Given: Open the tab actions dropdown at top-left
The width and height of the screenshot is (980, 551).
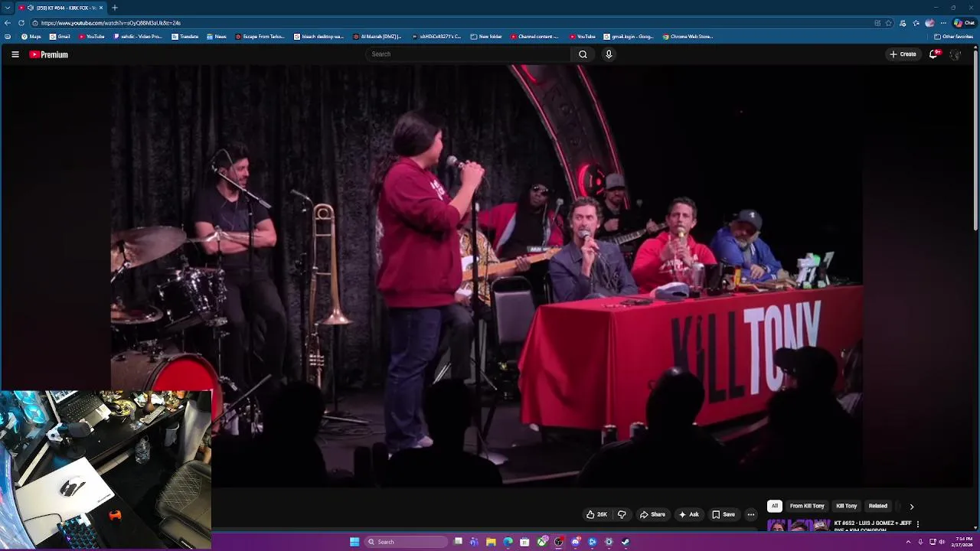Looking at the screenshot, I should coord(8,8).
